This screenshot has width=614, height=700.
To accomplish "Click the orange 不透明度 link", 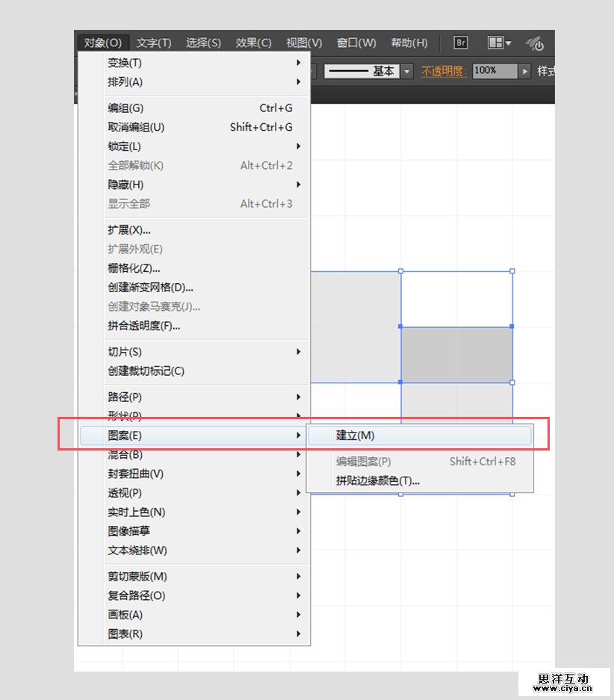I will (444, 71).
